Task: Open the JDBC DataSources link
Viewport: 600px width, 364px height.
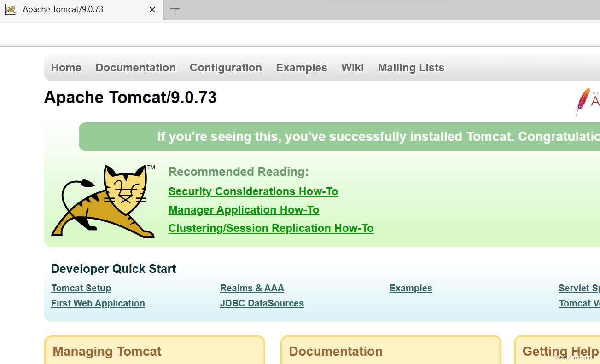Action: [x=262, y=303]
